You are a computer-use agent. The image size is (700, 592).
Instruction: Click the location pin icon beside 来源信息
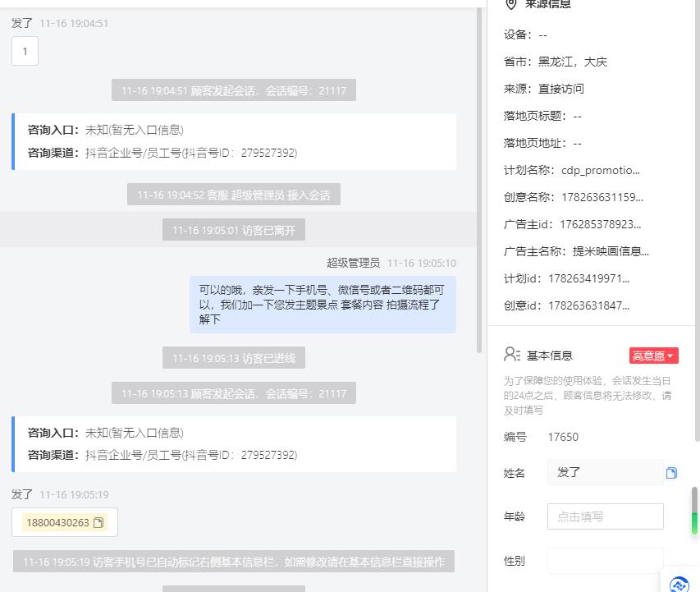pyautogui.click(x=511, y=4)
